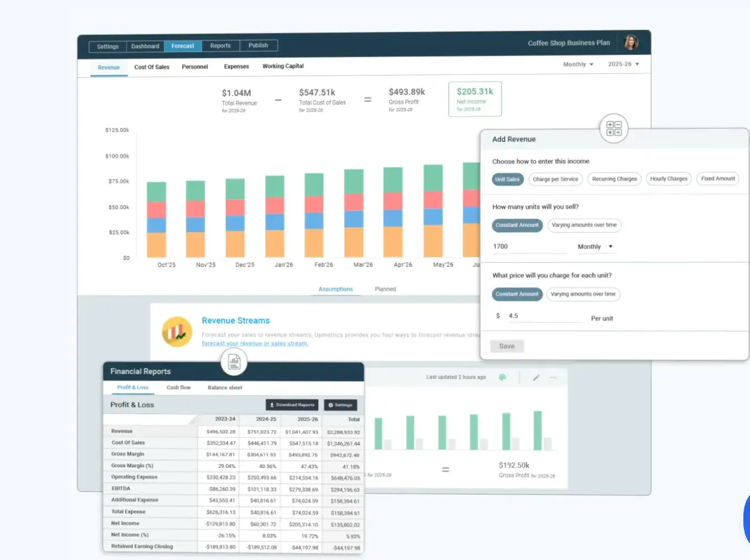The width and height of the screenshot is (750, 560).
Task: Open the 2025-26 year selector dropdown
Action: [x=623, y=64]
